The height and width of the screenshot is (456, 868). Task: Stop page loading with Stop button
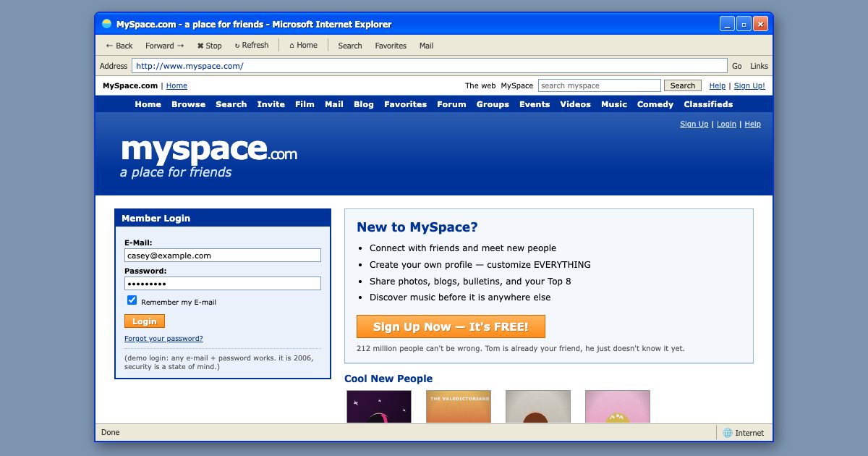(210, 46)
